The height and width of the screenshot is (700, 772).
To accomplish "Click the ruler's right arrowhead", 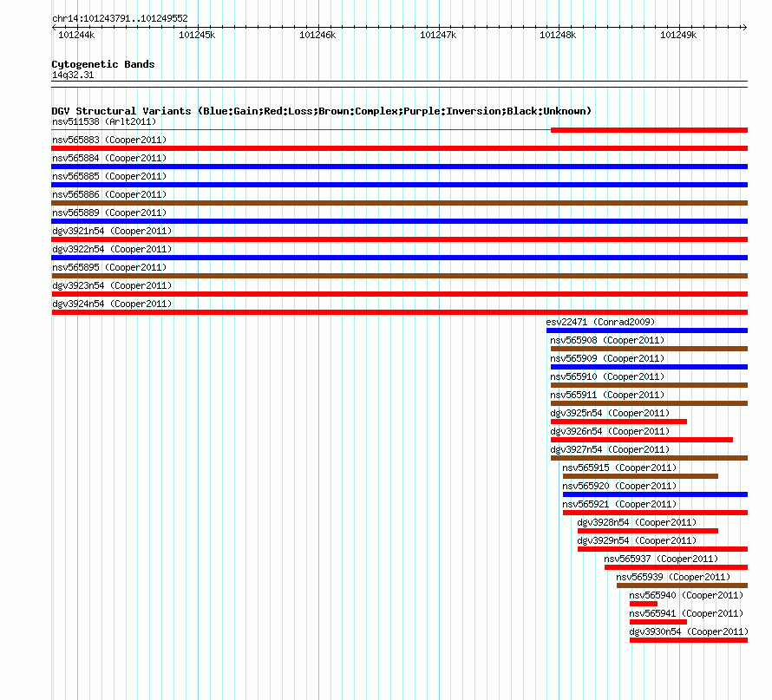I will [x=745, y=27].
